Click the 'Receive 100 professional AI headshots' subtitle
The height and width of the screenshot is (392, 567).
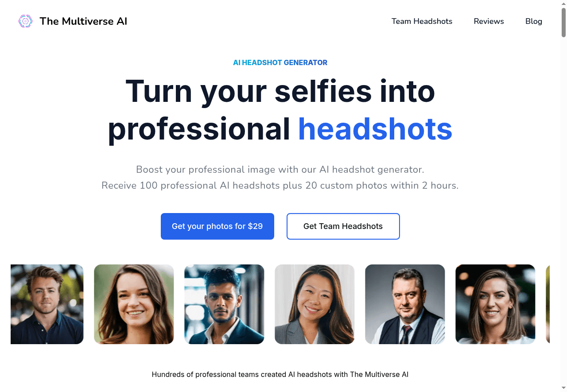point(280,186)
